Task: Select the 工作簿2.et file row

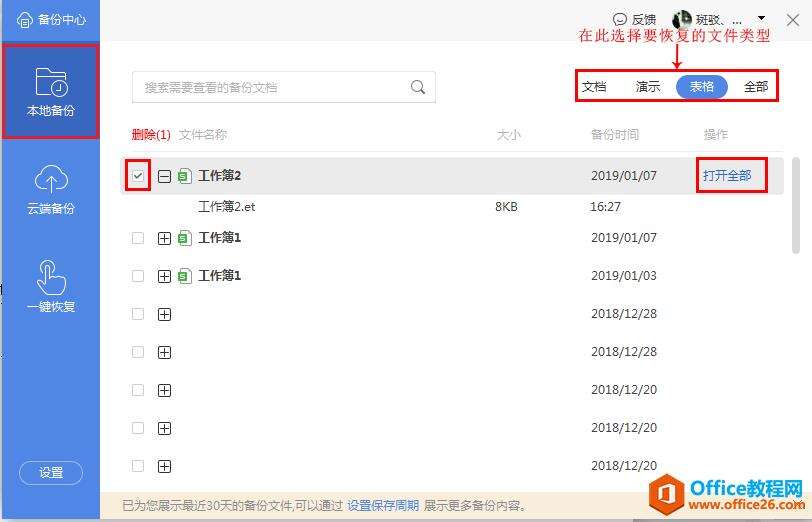Action: [x=452, y=207]
